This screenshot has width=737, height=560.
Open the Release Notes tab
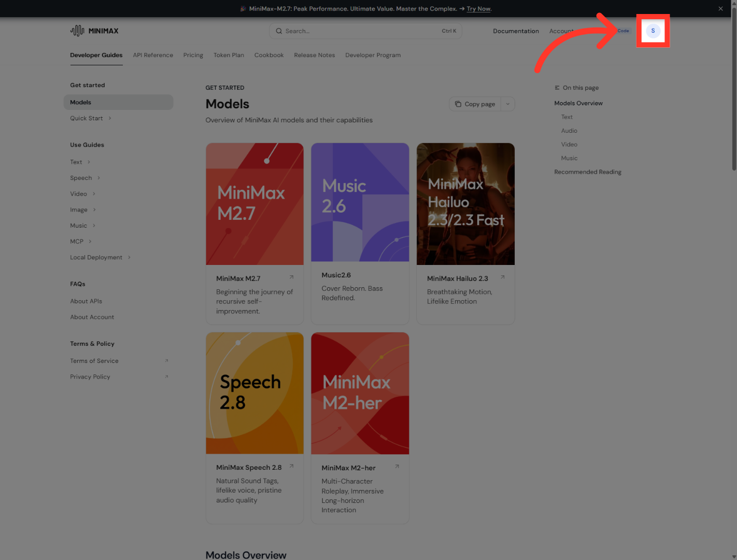(315, 55)
